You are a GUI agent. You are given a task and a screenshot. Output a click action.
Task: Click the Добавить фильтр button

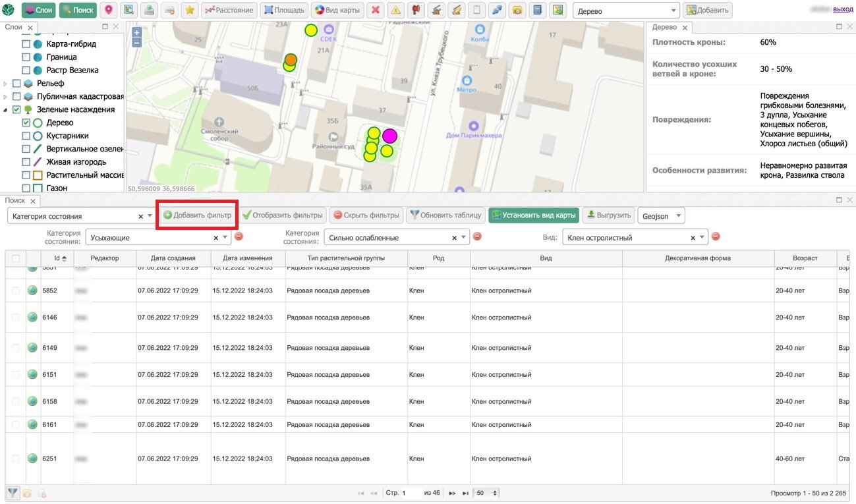(x=197, y=215)
